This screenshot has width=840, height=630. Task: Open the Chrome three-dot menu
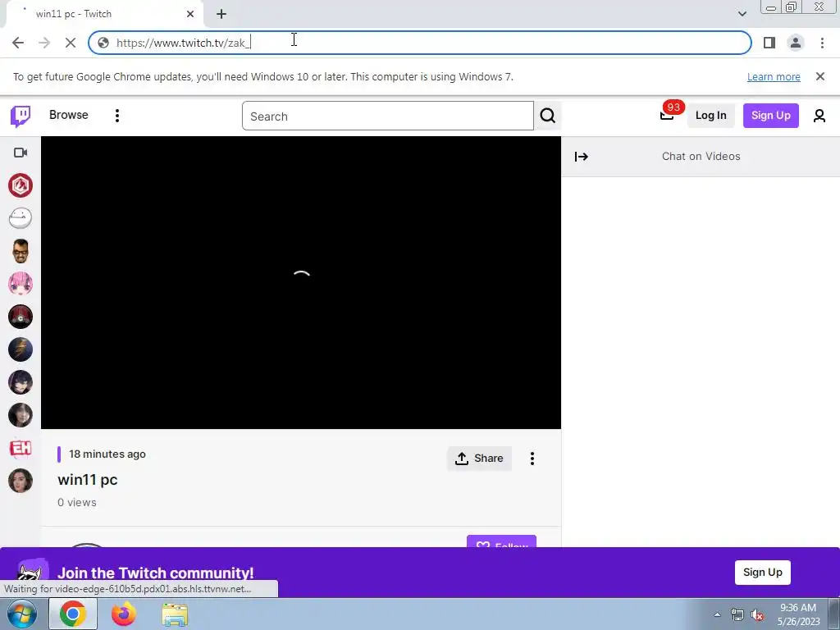coord(822,43)
